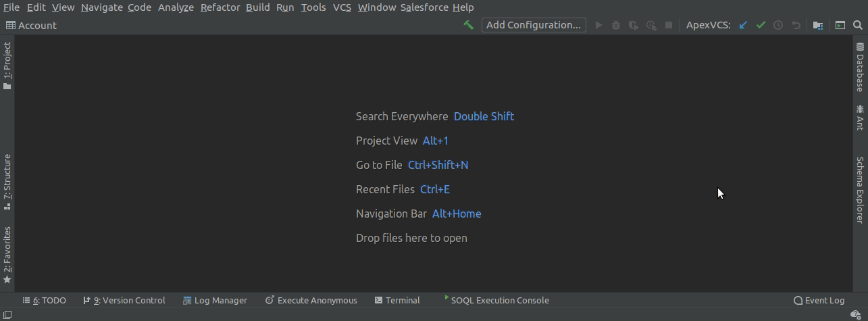
Task: Click the ApexVCS rollback arrow icon
Action: point(796,25)
